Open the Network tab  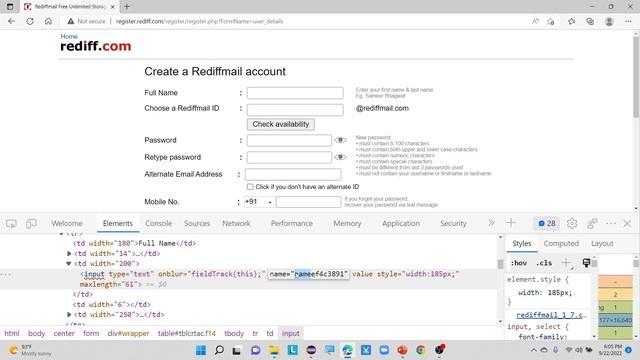(x=236, y=223)
